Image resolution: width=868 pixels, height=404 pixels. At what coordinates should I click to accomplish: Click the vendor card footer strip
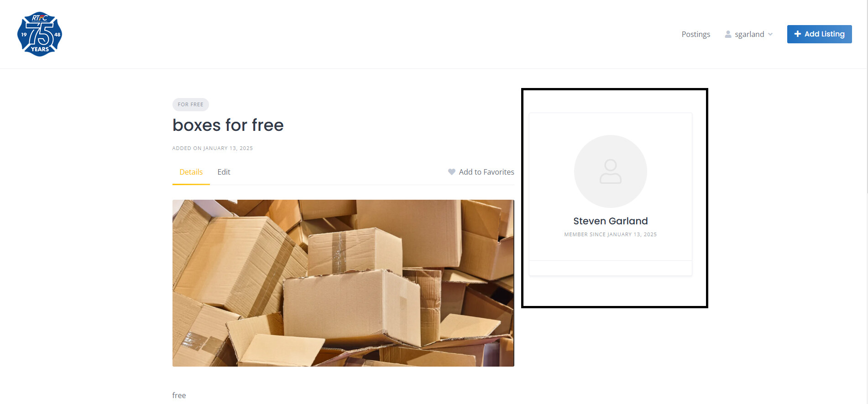[x=610, y=268]
